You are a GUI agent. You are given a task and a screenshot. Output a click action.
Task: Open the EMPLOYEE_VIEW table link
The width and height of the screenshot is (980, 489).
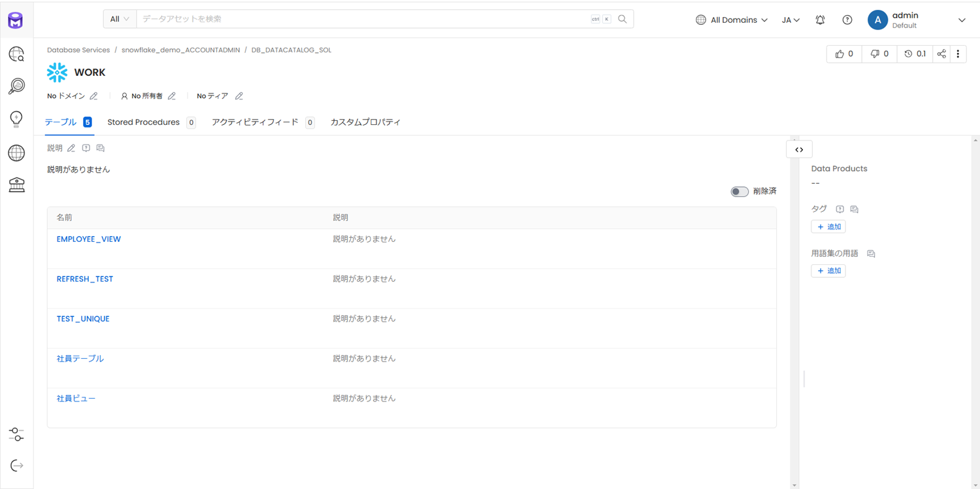(89, 239)
